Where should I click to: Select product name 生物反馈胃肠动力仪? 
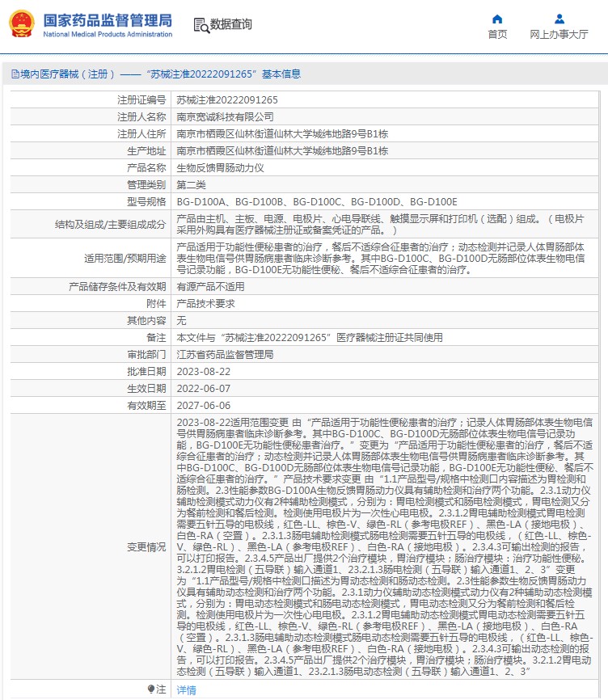[220, 168]
